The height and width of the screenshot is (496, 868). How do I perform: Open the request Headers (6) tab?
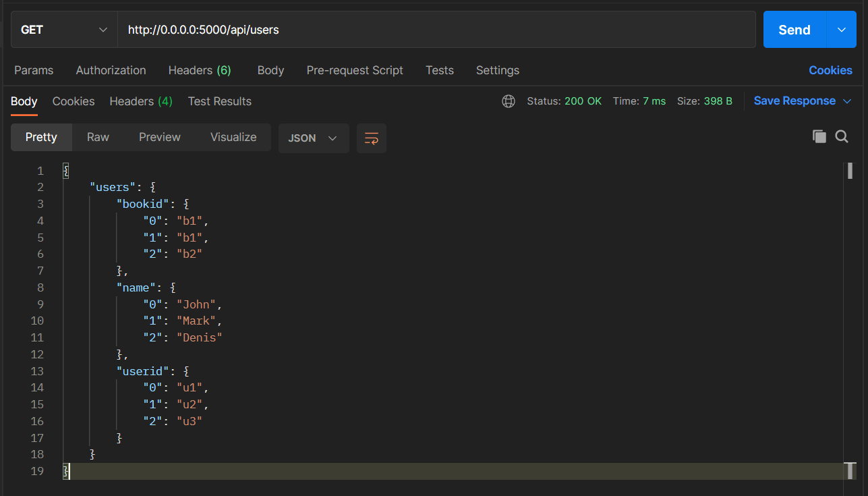(200, 70)
